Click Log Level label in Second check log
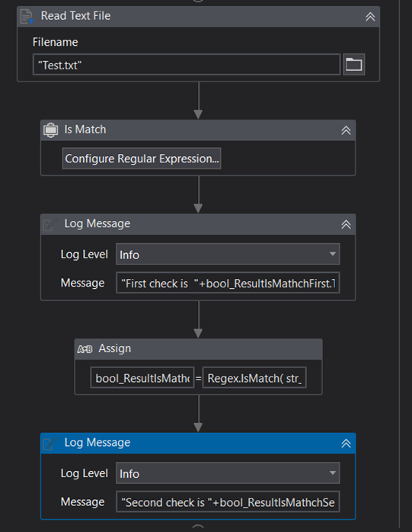Image resolution: width=412 pixels, height=532 pixels. [x=84, y=473]
